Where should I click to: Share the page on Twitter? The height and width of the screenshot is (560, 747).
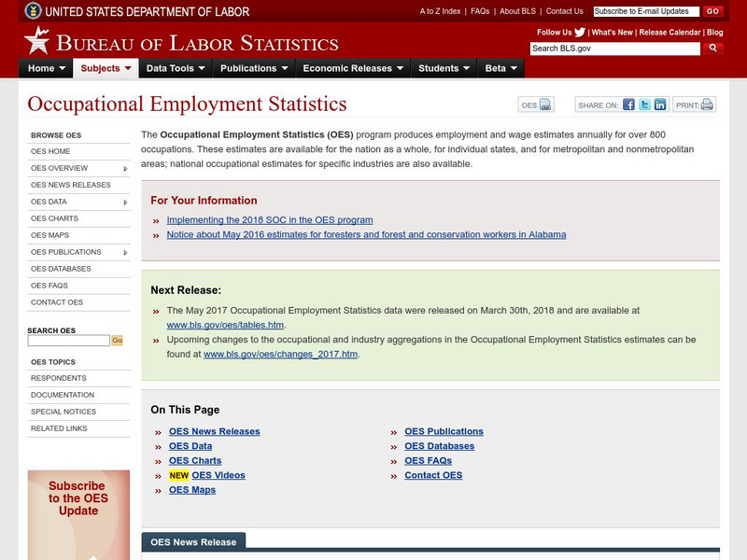click(647, 105)
